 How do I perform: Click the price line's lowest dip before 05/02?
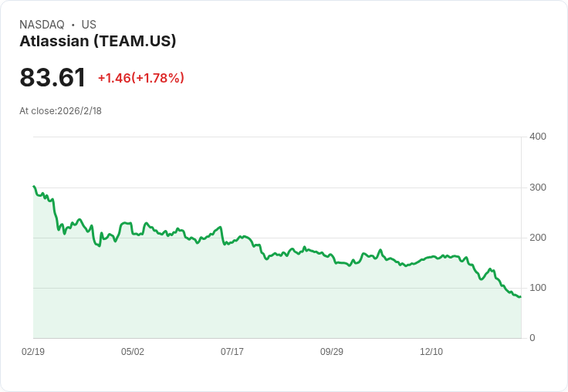[x=100, y=245]
